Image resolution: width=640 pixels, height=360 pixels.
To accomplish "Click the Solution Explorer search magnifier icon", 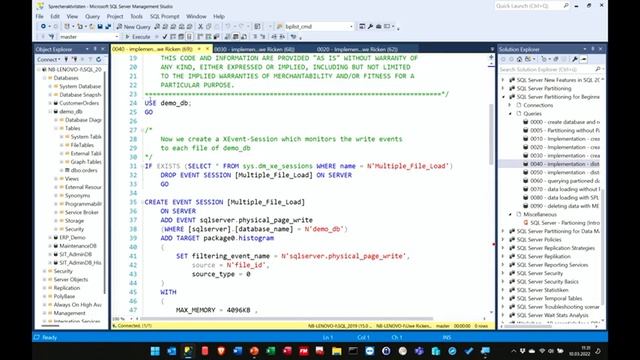I will (x=598, y=69).
